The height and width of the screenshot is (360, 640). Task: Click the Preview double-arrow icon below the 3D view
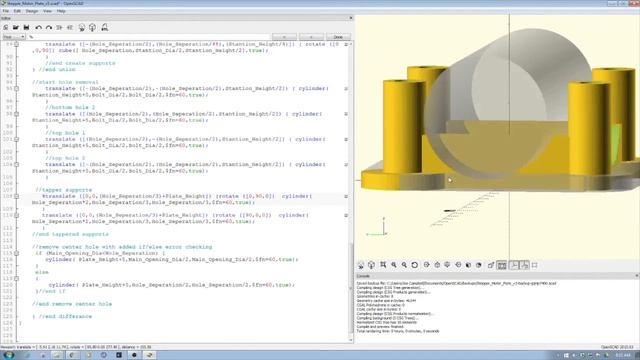pos(361,265)
